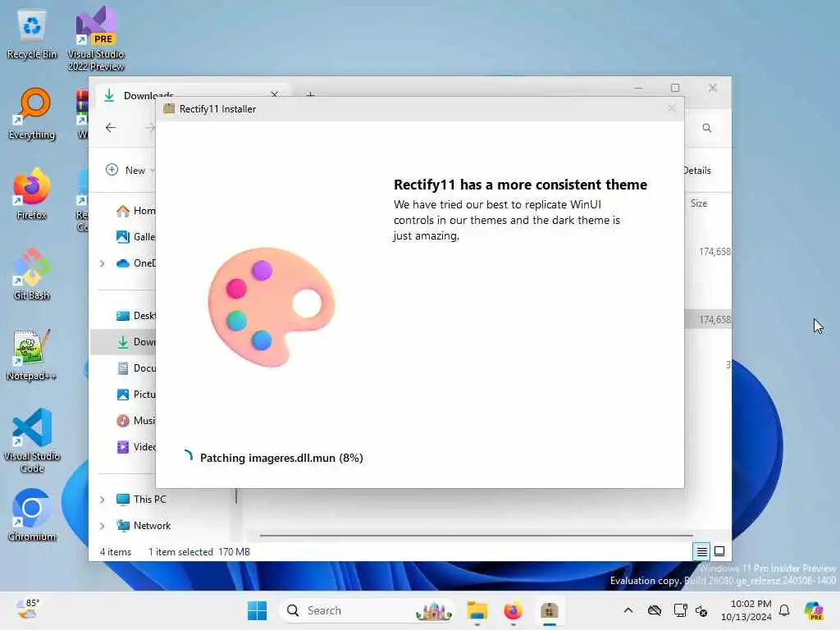This screenshot has height=630, width=840.
Task: Click the navigation pane vertical scrollbar
Action: point(235,495)
